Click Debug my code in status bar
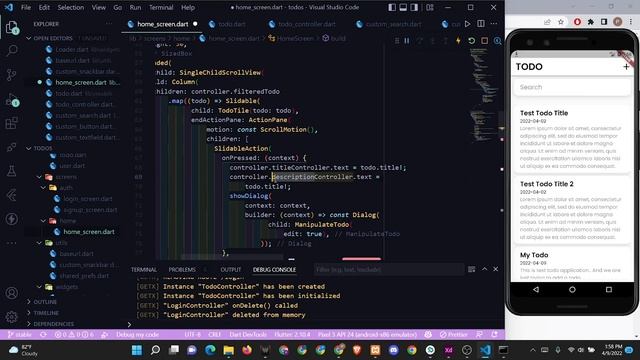Screen dimensions: 640x360 pos(137,335)
